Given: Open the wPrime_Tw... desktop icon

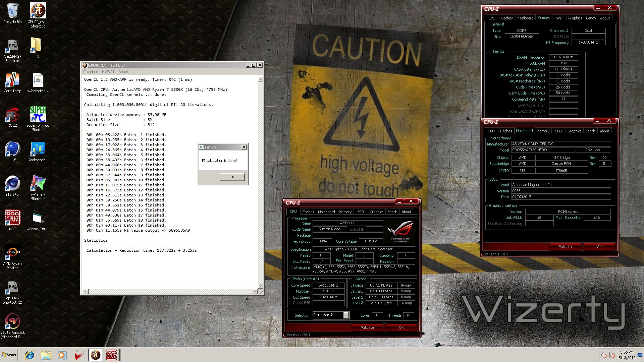Looking at the screenshot, I should point(38,221).
